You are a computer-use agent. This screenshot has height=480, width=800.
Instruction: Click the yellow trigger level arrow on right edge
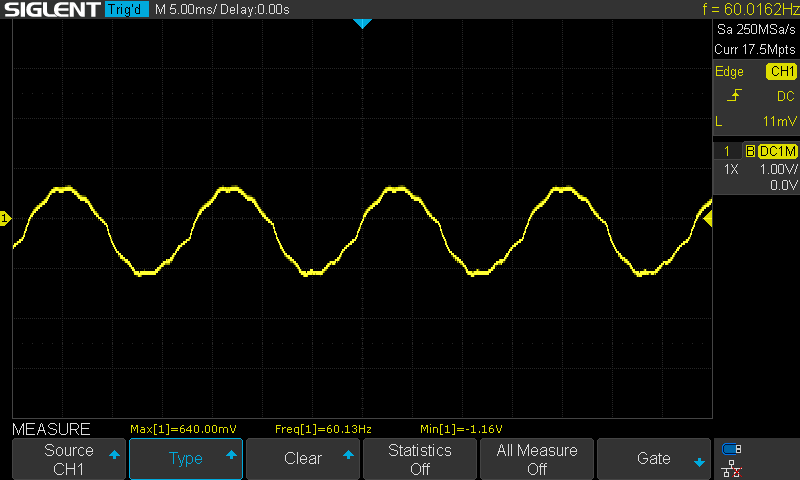pos(707,218)
